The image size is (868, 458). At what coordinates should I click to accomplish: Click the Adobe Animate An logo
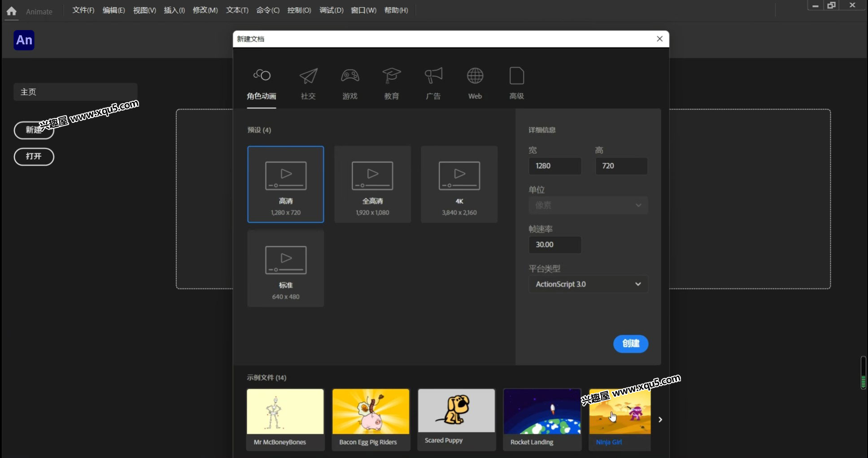point(24,40)
